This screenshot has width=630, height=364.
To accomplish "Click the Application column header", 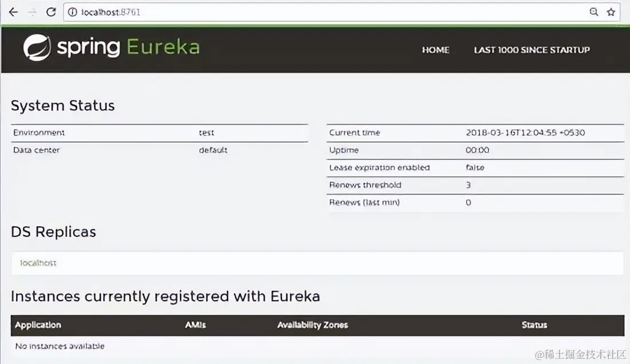I will pos(38,325).
